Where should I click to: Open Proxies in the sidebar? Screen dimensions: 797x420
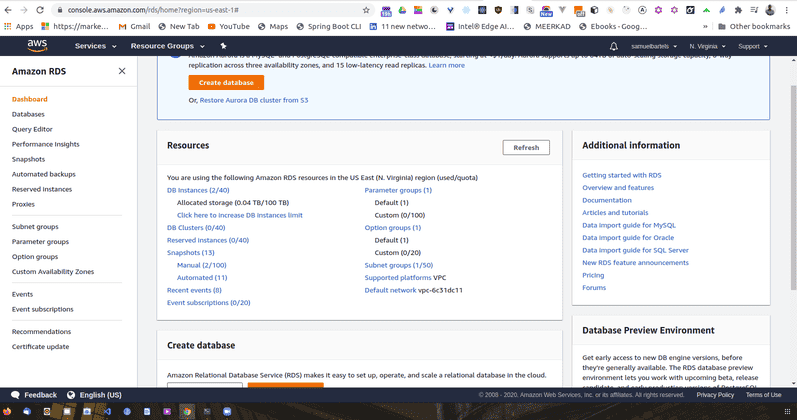23,204
